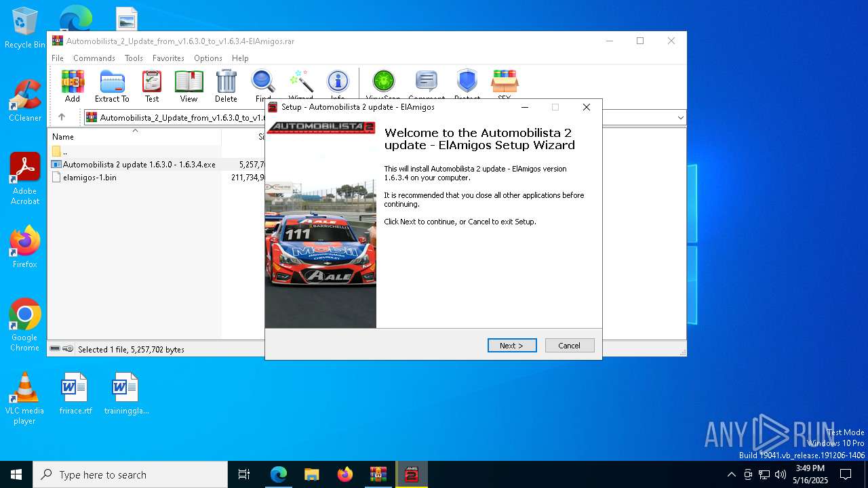The width and height of the screenshot is (868, 488).
Task: Open the Help menu in WinRAR
Action: [240, 58]
